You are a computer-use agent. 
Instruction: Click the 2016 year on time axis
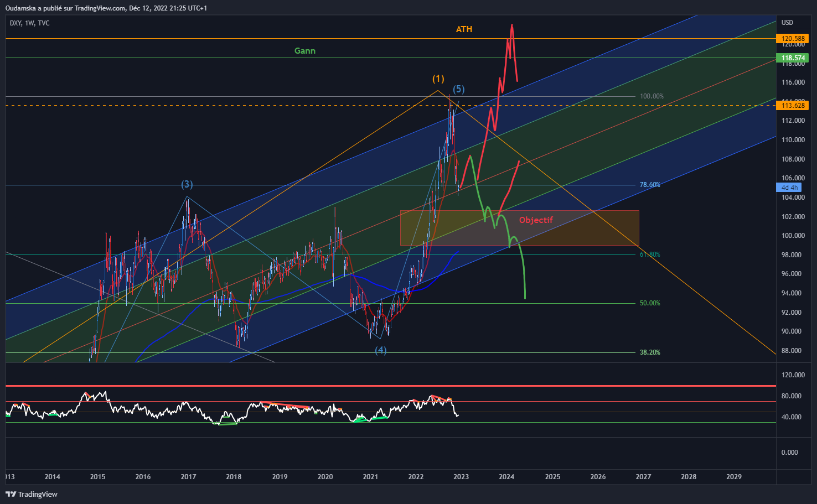[143, 477]
